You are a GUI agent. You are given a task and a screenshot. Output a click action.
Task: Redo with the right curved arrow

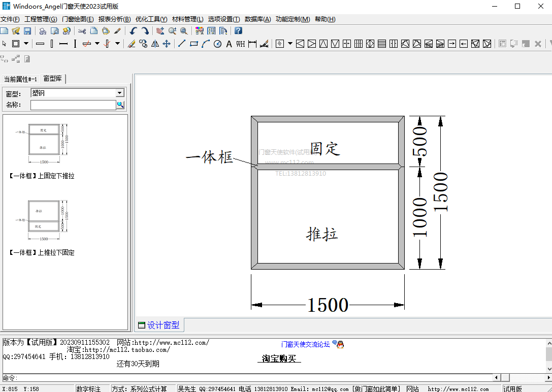point(145,31)
